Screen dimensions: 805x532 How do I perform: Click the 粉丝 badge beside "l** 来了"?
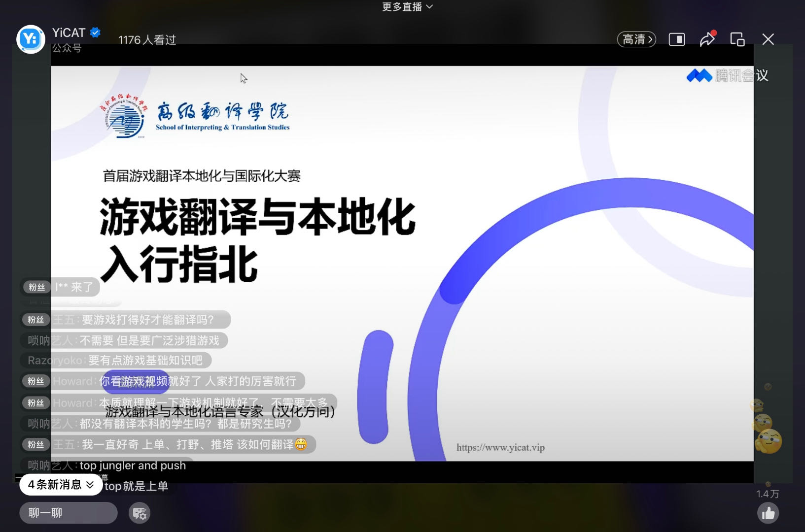[36, 287]
